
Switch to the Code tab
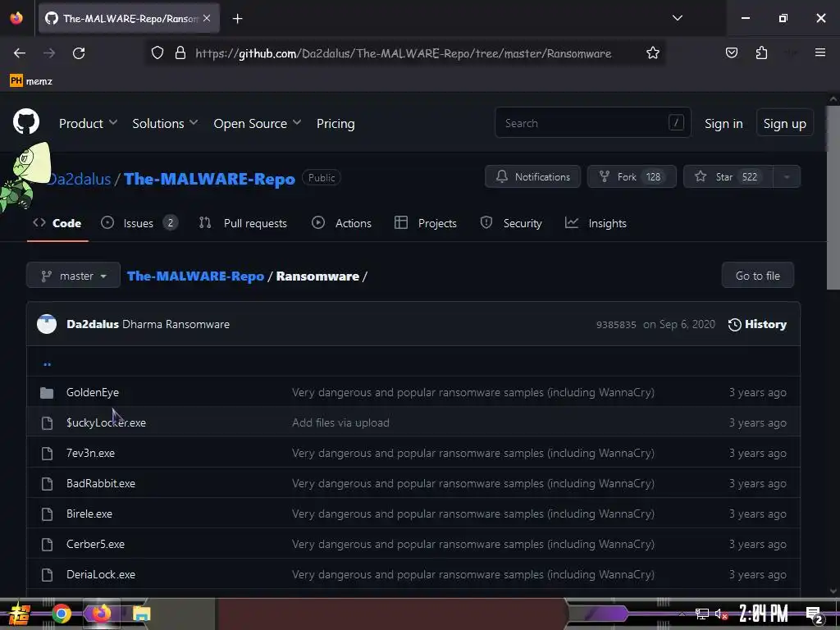coord(57,223)
